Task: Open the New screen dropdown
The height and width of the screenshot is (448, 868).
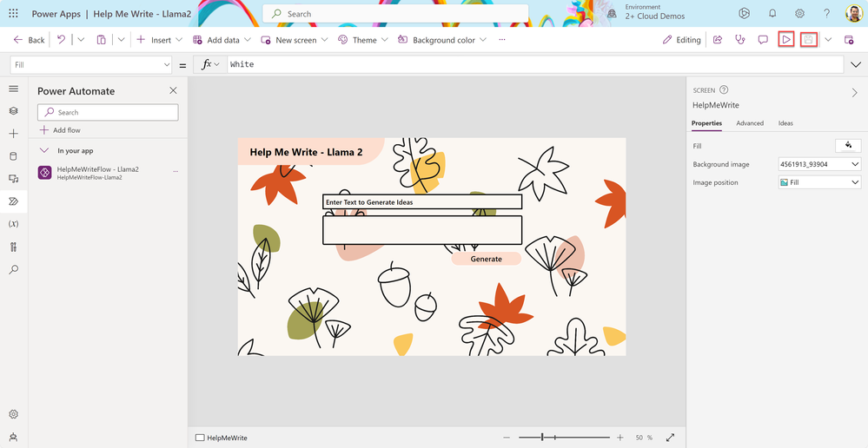Action: (295, 40)
